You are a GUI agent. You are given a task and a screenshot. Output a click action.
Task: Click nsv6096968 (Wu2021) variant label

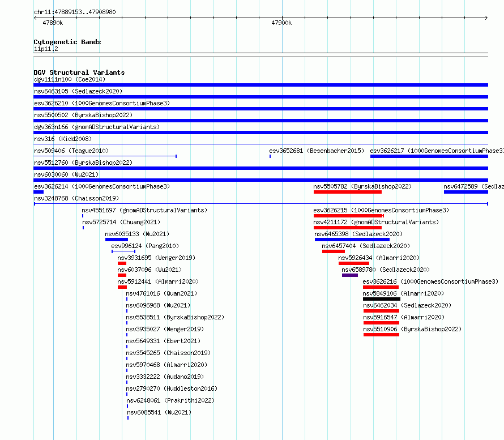click(158, 305)
